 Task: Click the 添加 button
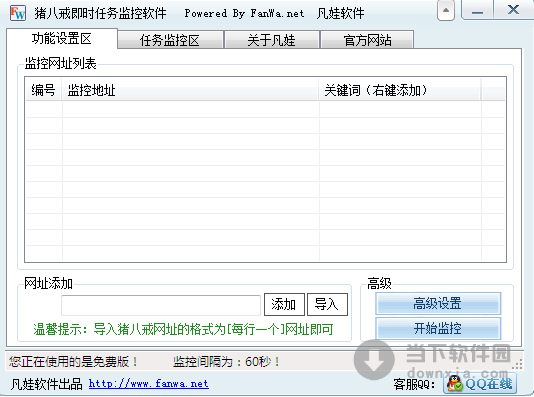284,304
